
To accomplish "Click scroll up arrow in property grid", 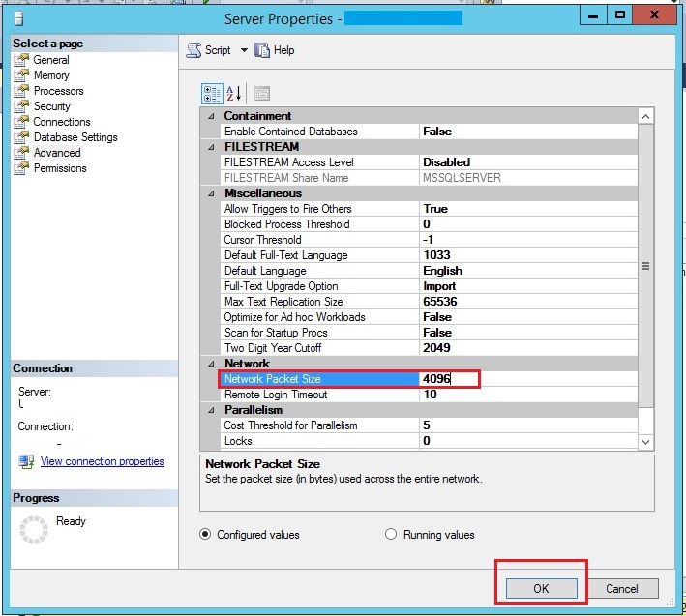I will pos(645,117).
